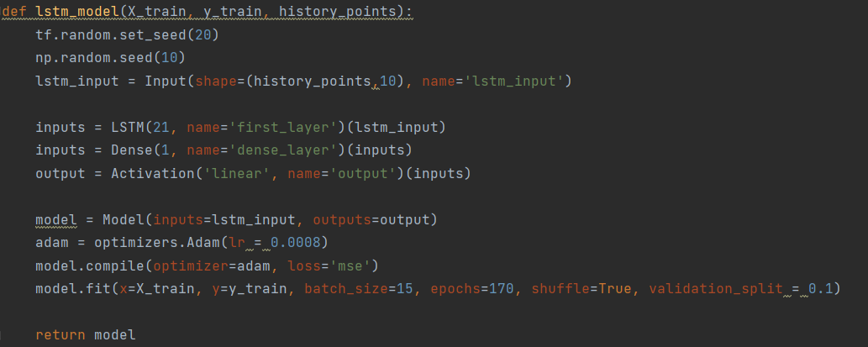Select learning rate value 0.0008
The height and width of the screenshot is (347, 868).
[296, 243]
